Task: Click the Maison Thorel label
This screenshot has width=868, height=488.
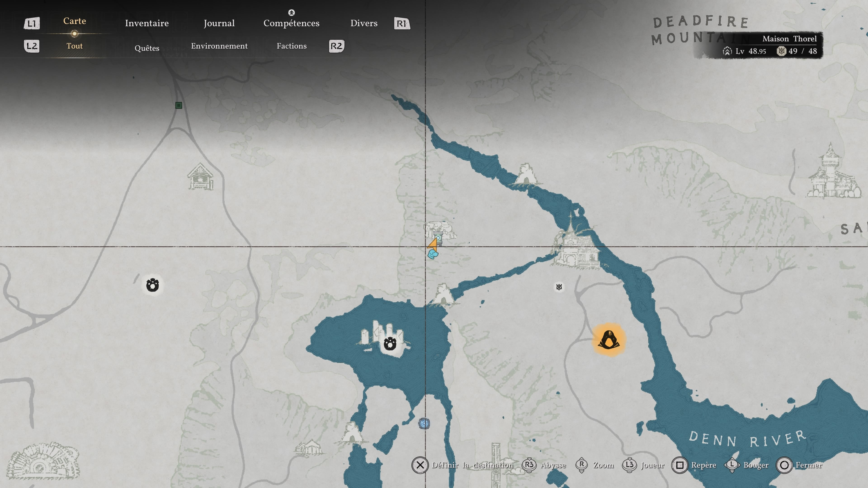Action: tap(790, 39)
